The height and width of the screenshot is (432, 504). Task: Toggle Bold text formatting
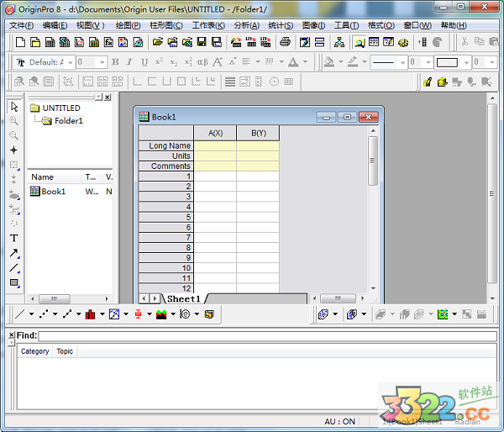pos(115,61)
